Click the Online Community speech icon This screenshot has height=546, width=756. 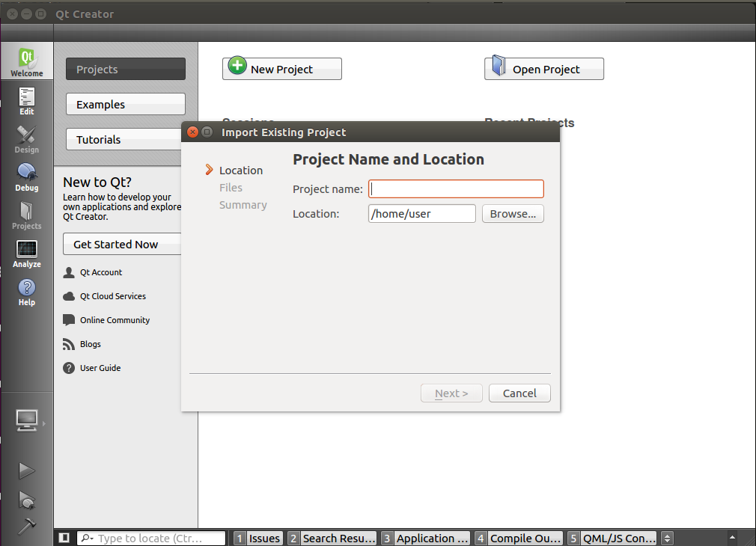tap(69, 320)
